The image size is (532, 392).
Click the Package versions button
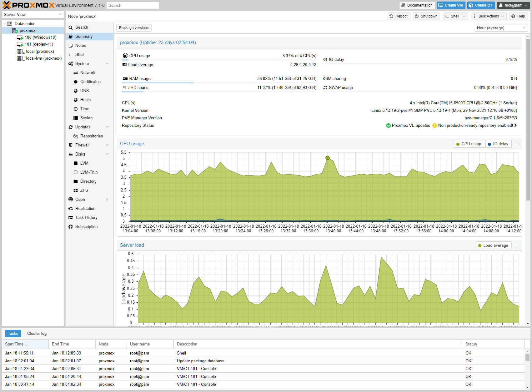pyautogui.click(x=134, y=28)
